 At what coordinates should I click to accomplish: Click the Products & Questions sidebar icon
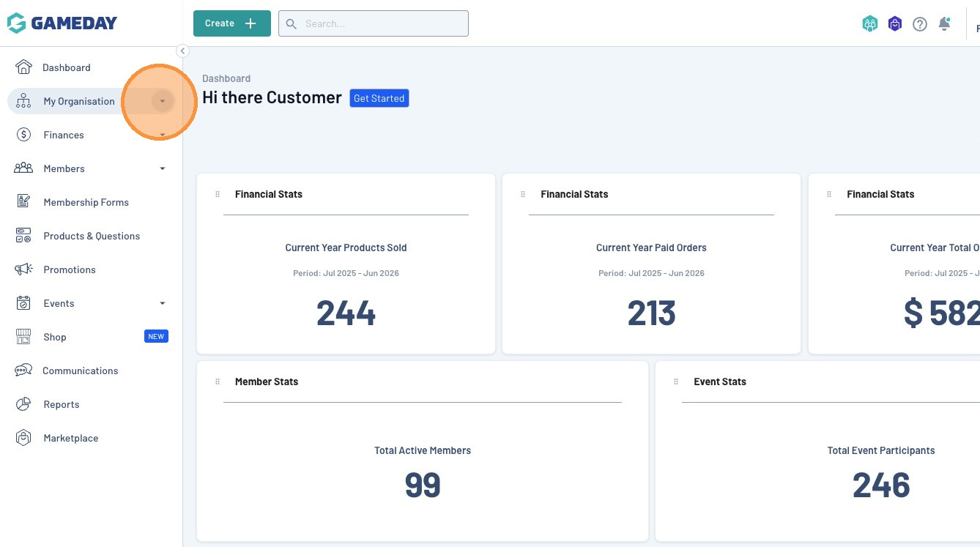23,236
